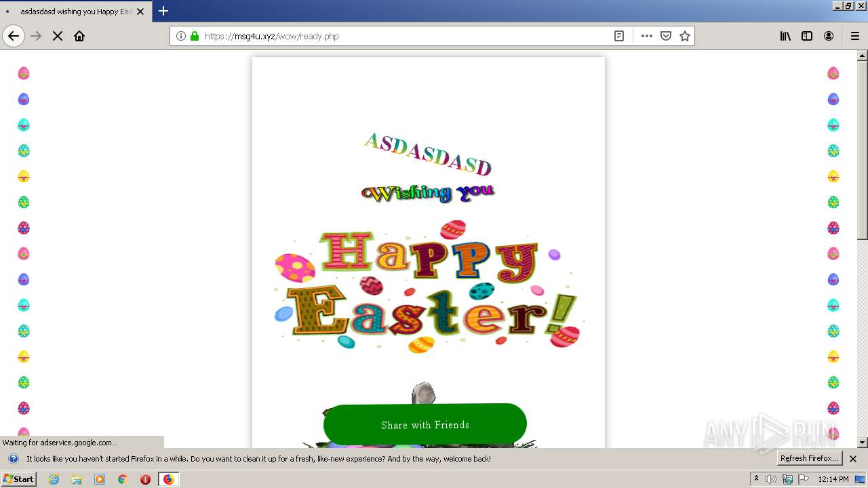Click the green secure padlock icon
The image size is (868, 488).
(195, 36)
